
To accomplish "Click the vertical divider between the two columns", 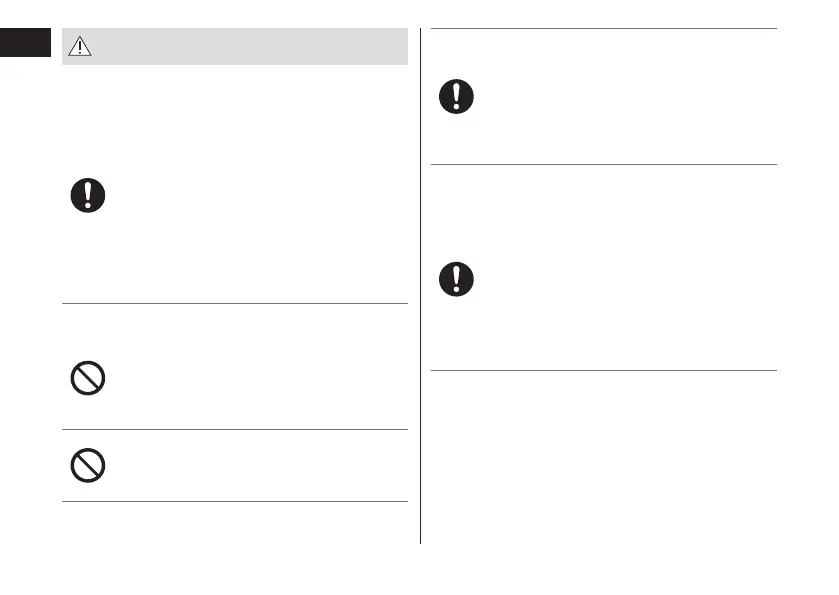I will tap(420, 300).
